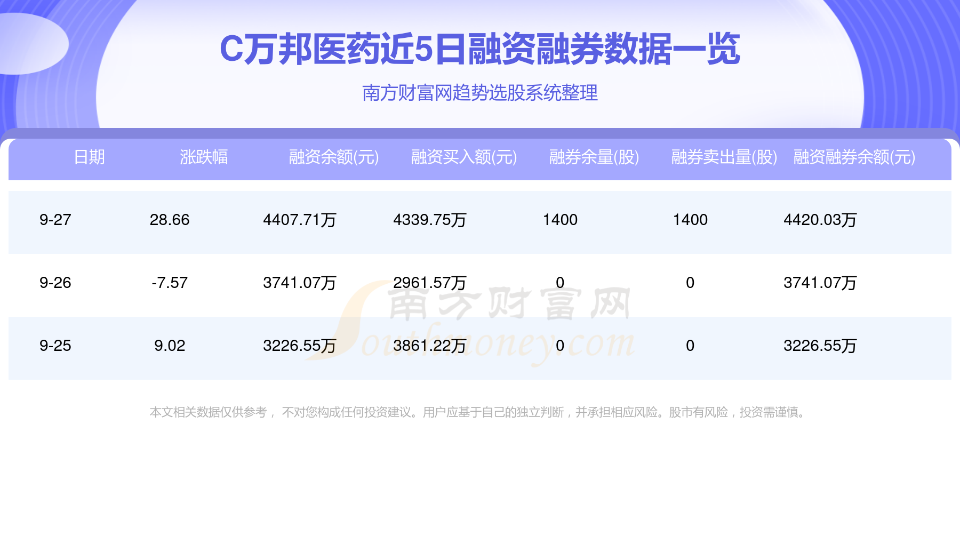Click the 融资融券余额 value for 9-26

pos(820,283)
